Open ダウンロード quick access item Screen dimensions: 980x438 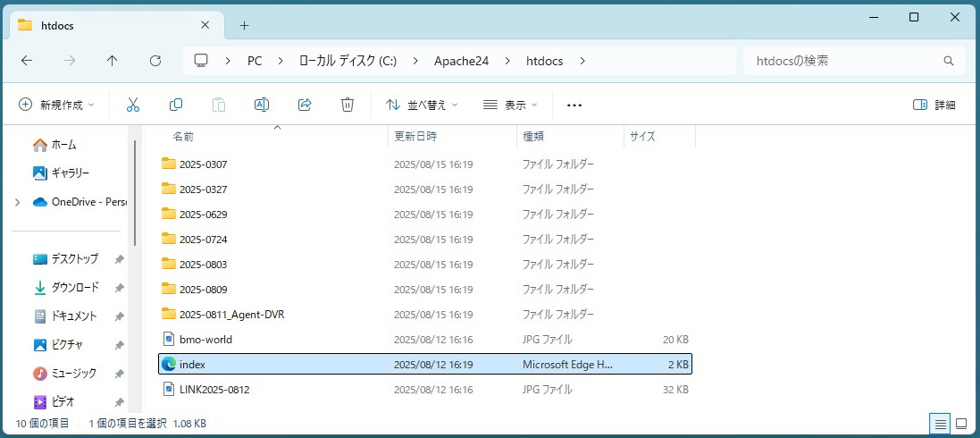point(65,288)
